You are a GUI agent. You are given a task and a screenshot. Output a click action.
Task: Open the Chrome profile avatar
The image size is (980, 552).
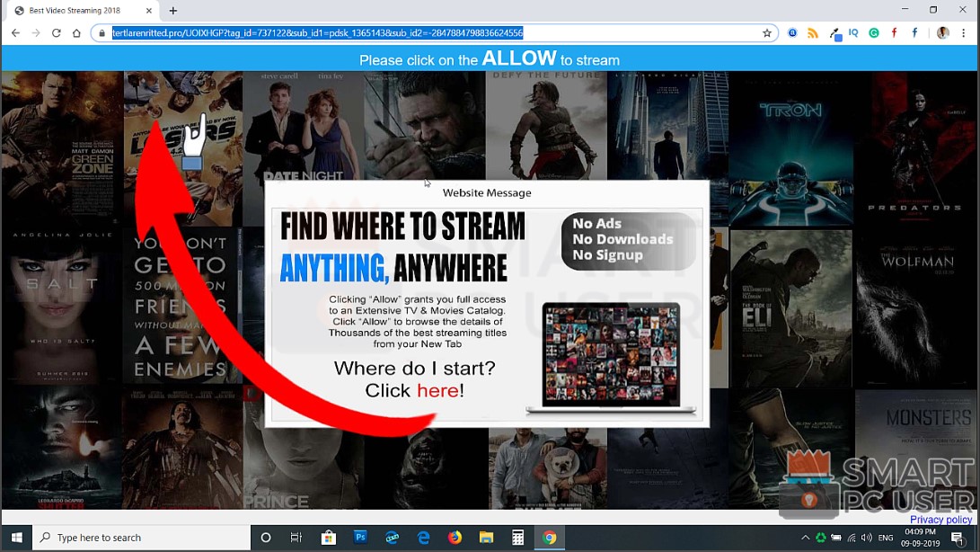942,32
